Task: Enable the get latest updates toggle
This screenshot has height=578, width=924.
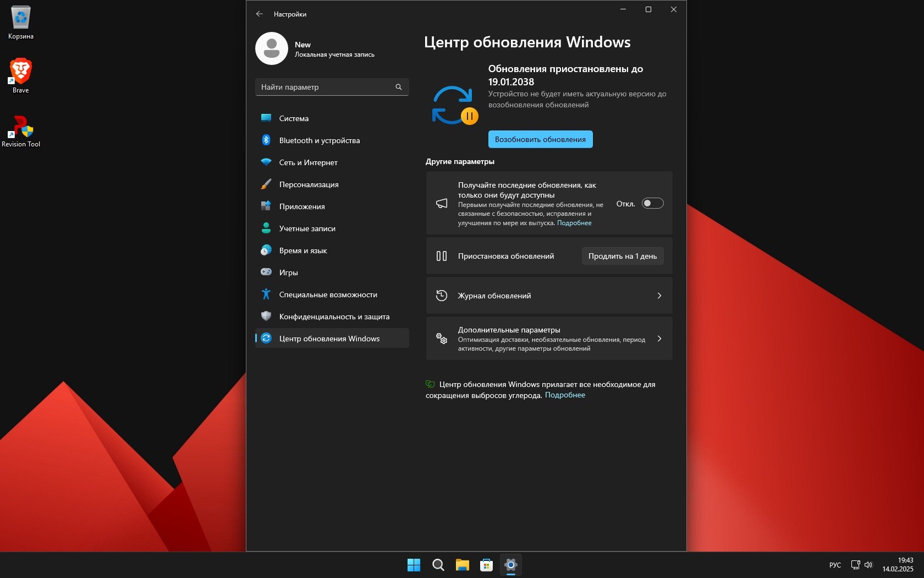Action: point(653,204)
